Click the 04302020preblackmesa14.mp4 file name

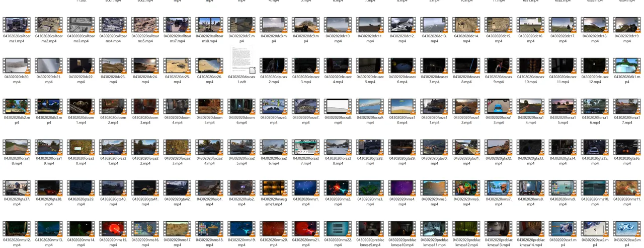pyautogui.click(x=531, y=242)
